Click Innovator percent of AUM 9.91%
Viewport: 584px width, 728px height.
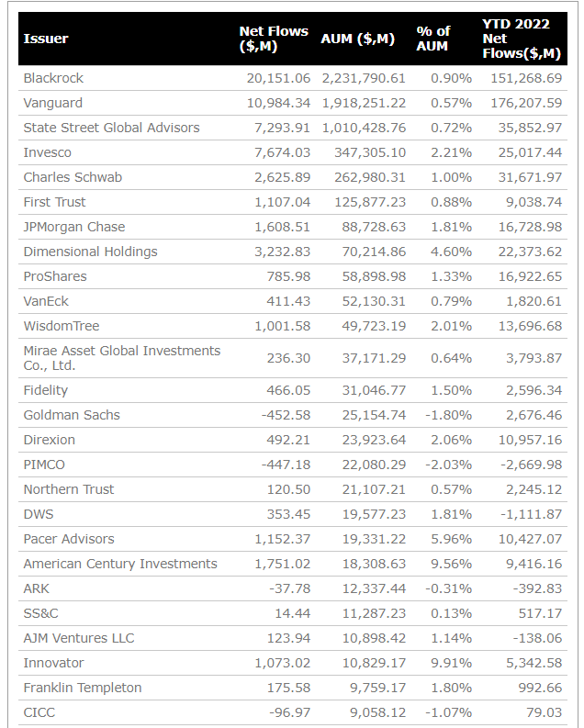coord(451,663)
